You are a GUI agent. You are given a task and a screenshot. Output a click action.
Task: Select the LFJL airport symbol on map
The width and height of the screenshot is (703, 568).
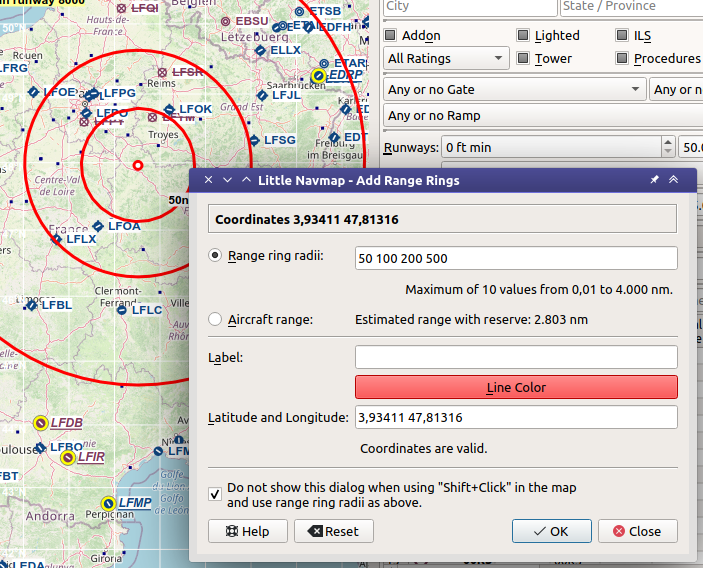click(x=262, y=95)
